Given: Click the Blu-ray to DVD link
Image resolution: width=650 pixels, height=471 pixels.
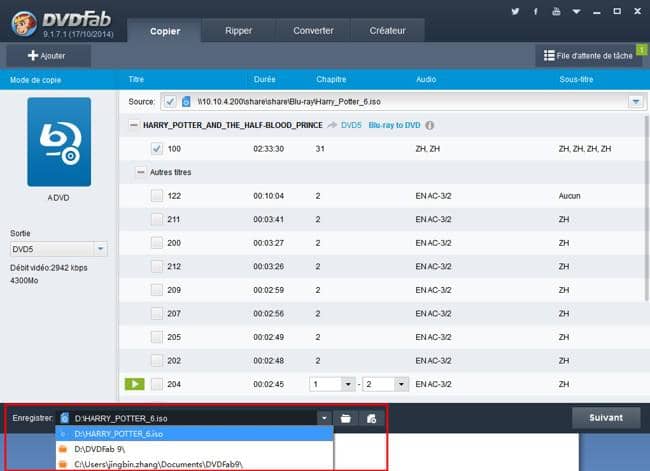Looking at the screenshot, I should (394, 125).
